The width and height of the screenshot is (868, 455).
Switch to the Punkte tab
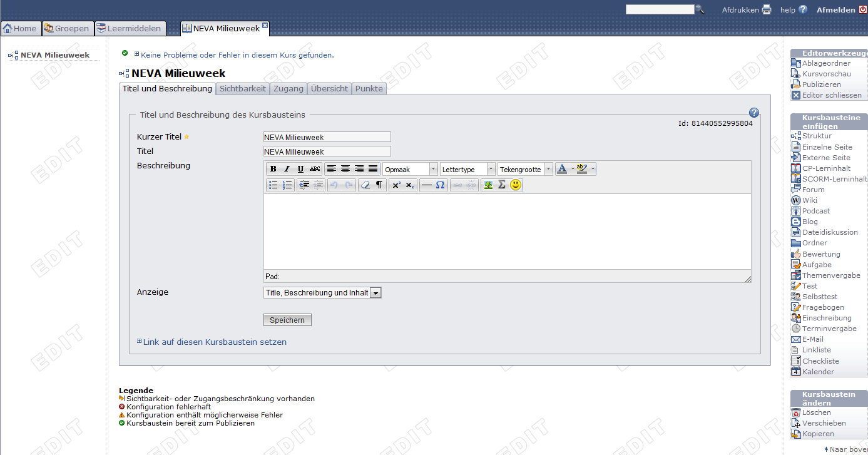[369, 89]
